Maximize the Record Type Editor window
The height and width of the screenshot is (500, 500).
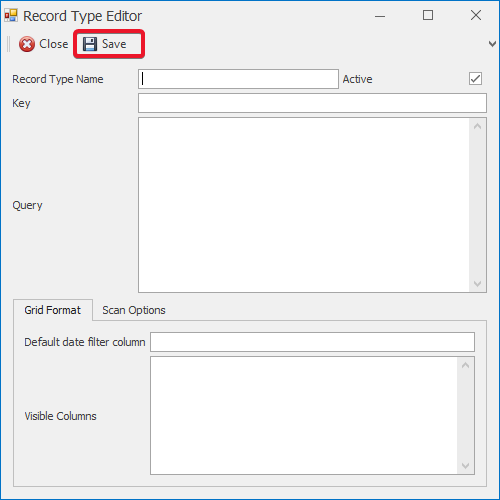pos(428,15)
